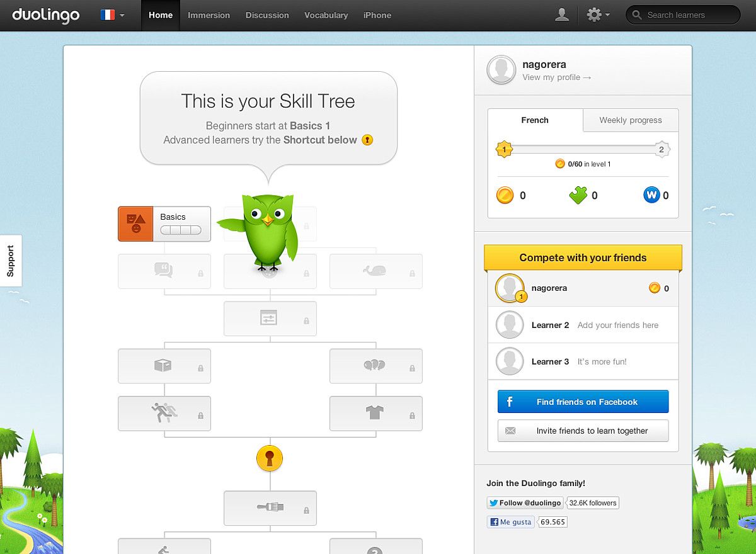This screenshot has width=756, height=554.
Task: Click the Learner 2 avatar placeholder
Action: 510,325
